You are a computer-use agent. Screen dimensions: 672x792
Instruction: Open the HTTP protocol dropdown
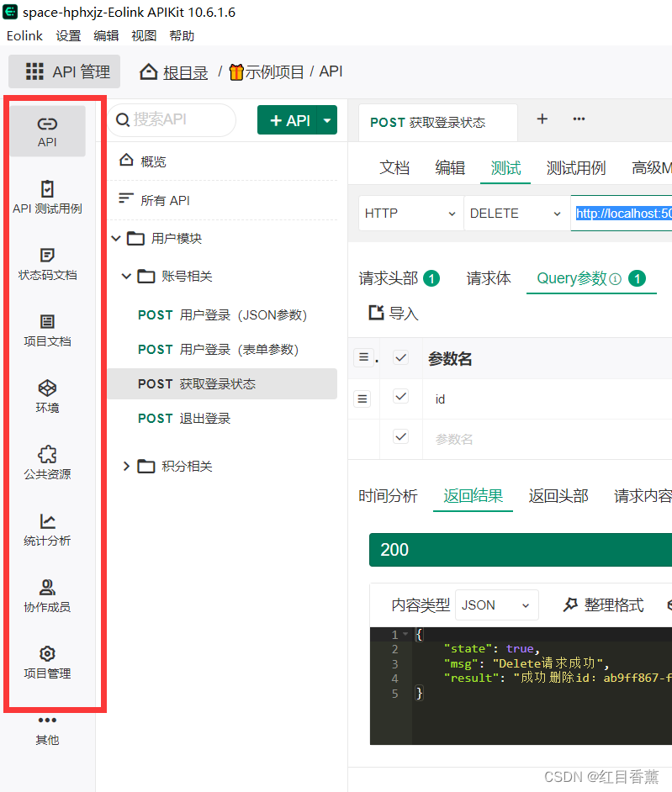coord(410,214)
